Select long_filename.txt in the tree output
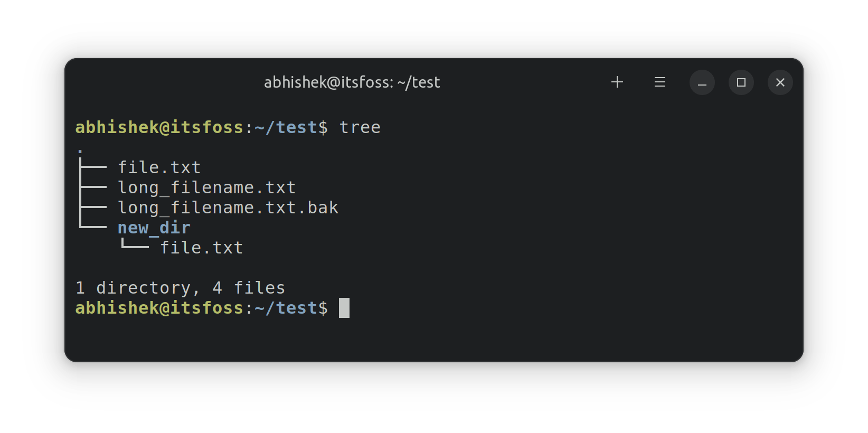The height and width of the screenshot is (433, 868). (x=206, y=187)
